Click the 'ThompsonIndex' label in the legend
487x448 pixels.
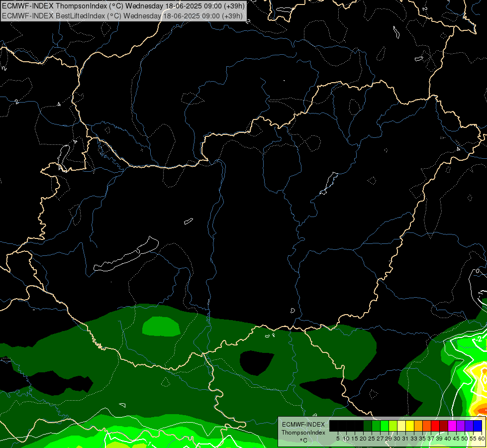(303, 433)
